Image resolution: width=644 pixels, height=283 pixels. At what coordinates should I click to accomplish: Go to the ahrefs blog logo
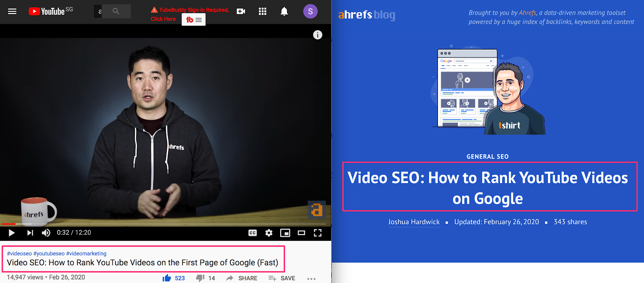pyautogui.click(x=367, y=15)
